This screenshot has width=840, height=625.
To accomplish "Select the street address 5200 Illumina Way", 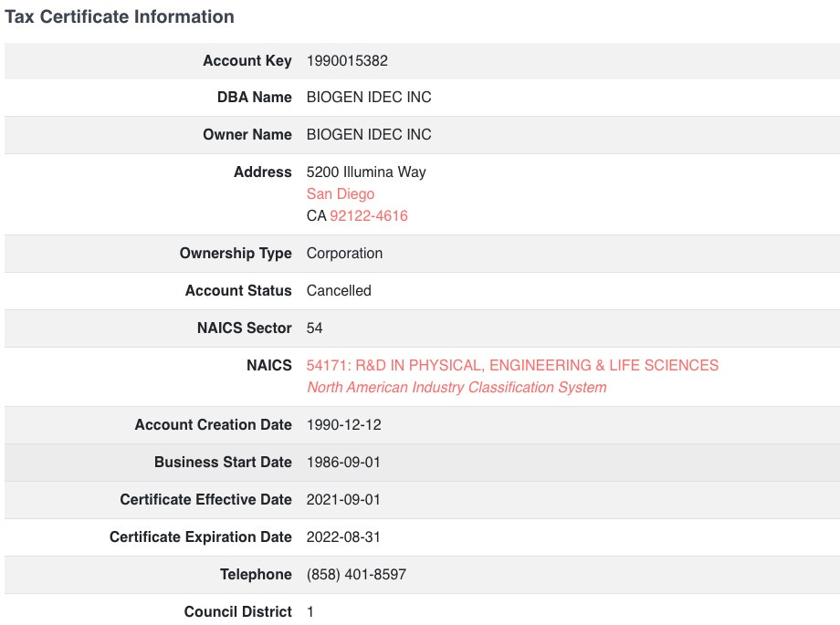I will [366, 172].
